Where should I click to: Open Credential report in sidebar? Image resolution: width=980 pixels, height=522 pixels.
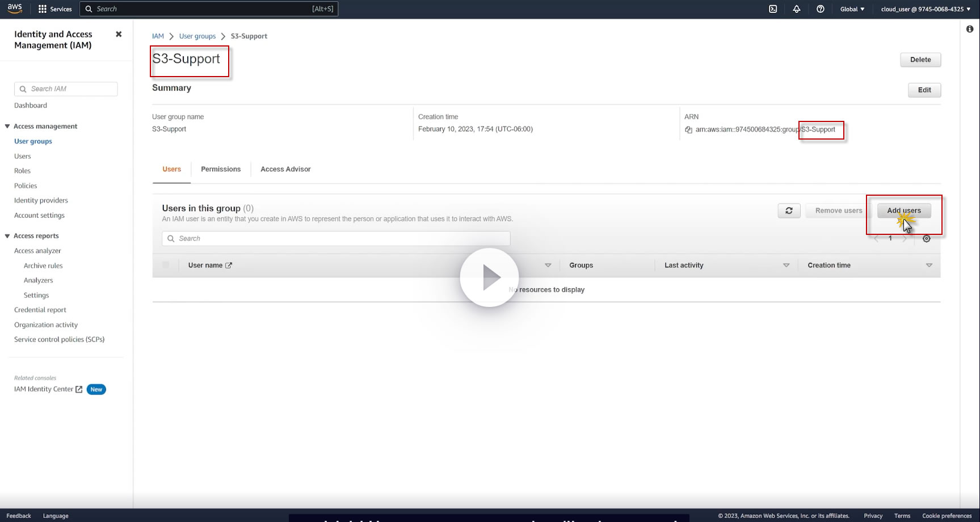point(40,310)
